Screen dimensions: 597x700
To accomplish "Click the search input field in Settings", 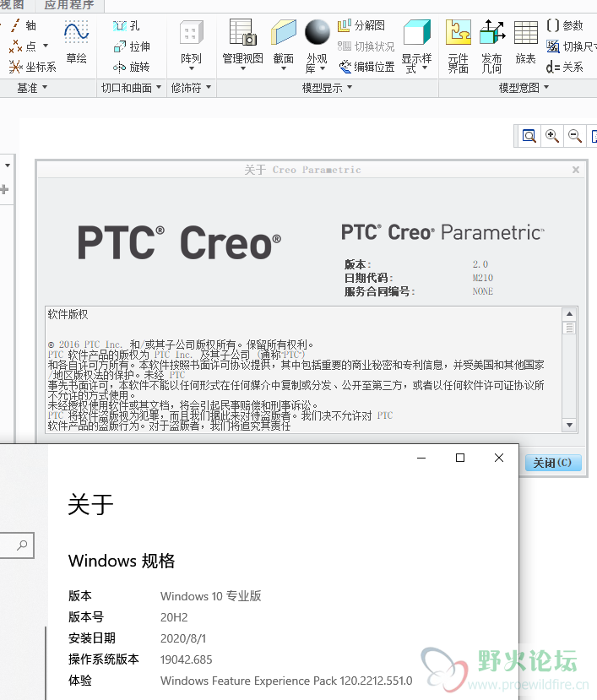I will click(x=16, y=545).
